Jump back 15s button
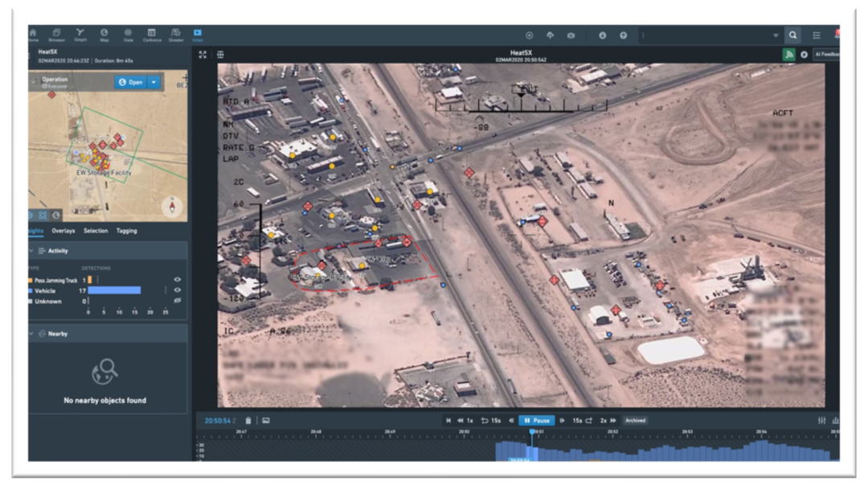The height and width of the screenshot is (493, 868). pos(491,421)
